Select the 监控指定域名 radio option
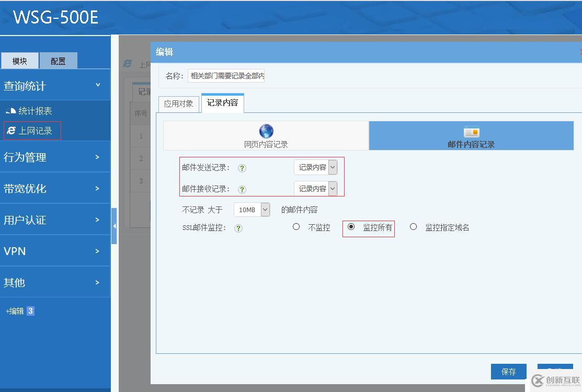This screenshot has height=392, width=582. click(x=413, y=227)
